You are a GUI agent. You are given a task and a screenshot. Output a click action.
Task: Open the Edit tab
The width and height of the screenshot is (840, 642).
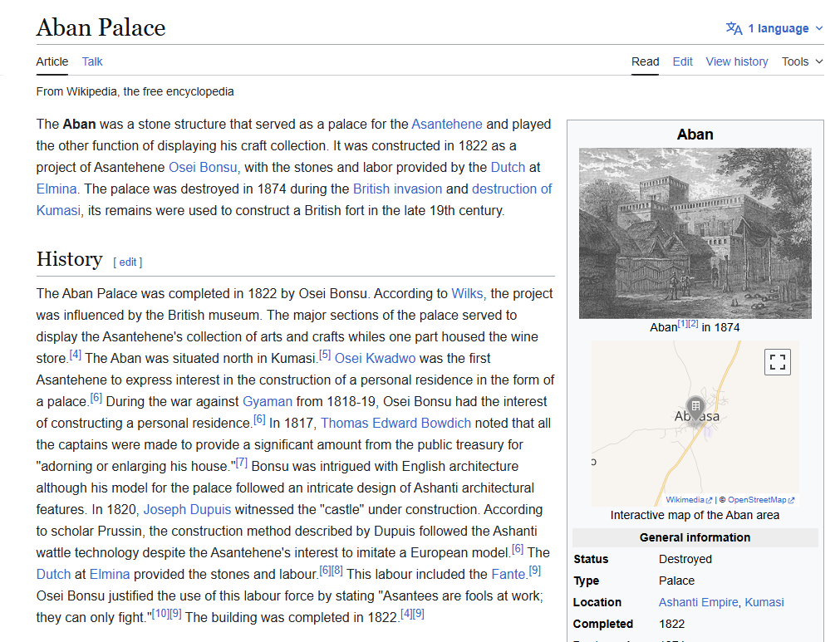tap(682, 61)
